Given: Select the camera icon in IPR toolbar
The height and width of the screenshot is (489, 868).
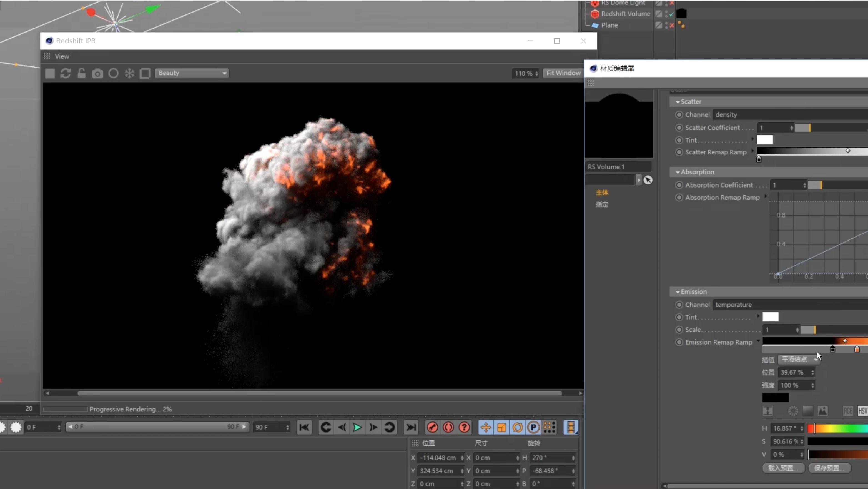Looking at the screenshot, I should [97, 73].
